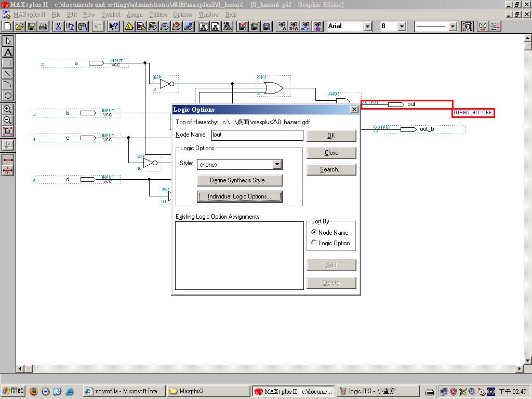Image resolution: width=532 pixels, height=399 pixels.
Task: Click the Flip Horizontal toolbar icon
Action: [x=483, y=26]
